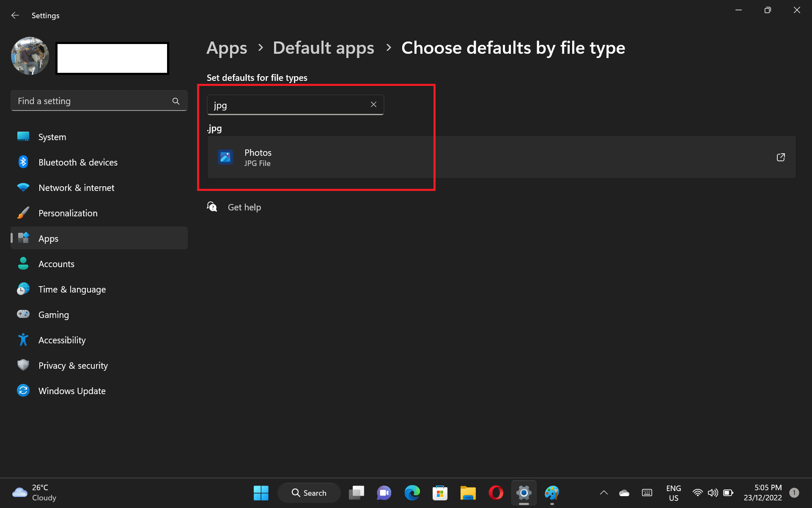The width and height of the screenshot is (812, 508).
Task: Navigate to Apps breadcrumb at top
Action: 227,48
